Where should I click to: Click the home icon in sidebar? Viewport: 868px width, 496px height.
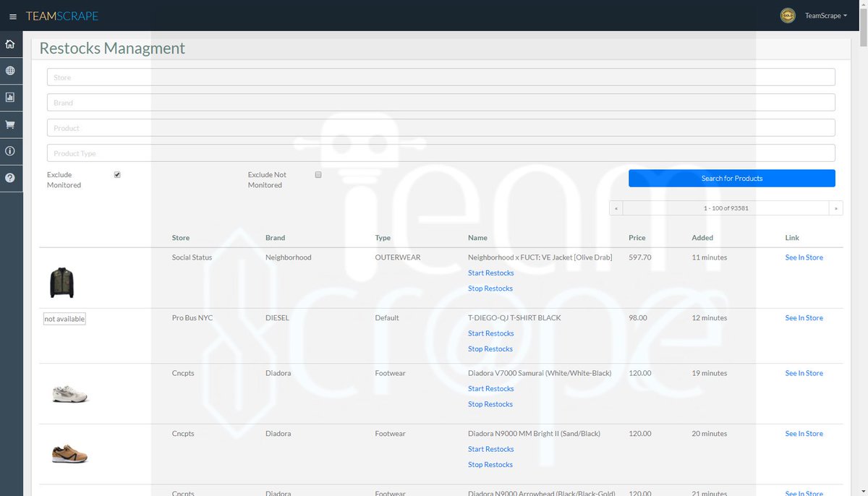click(x=10, y=44)
